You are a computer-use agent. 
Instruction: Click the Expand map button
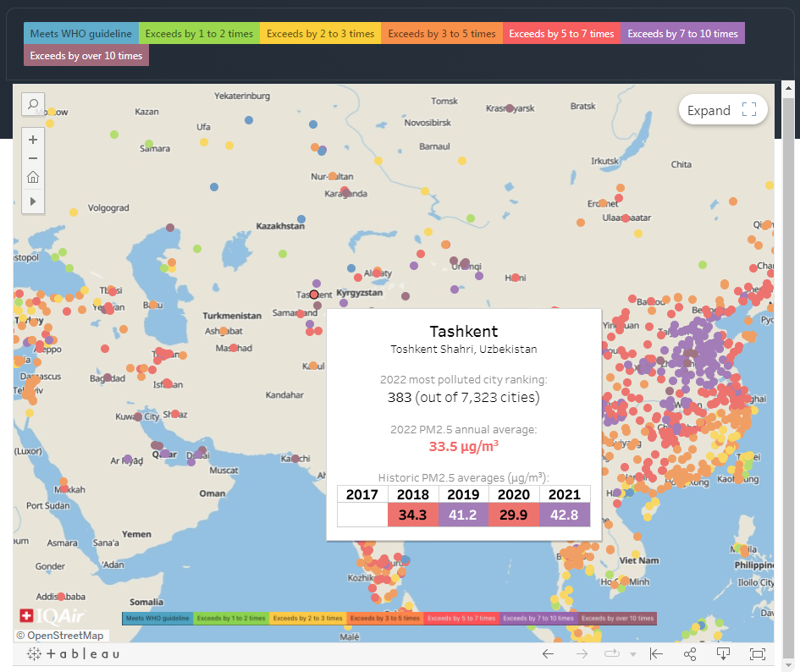(x=722, y=110)
